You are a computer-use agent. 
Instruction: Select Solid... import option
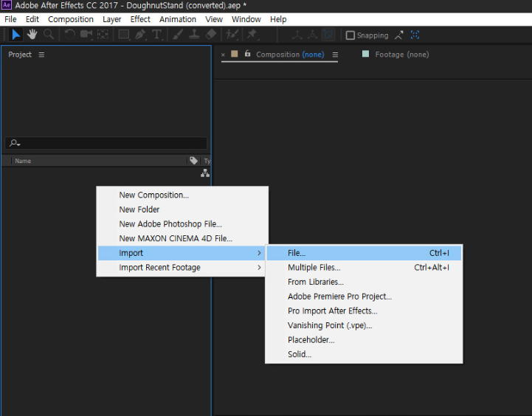[x=364, y=354]
